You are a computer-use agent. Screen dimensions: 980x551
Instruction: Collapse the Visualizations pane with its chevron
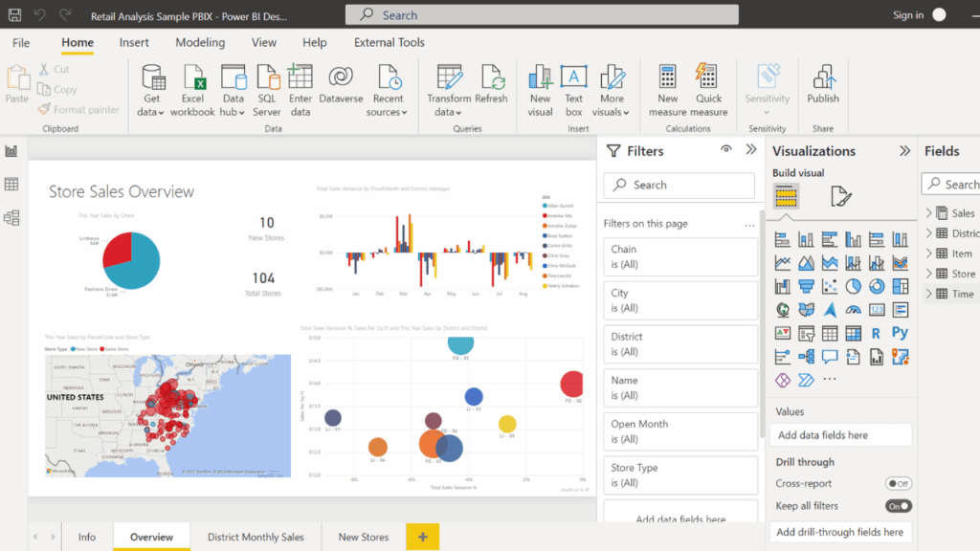point(903,150)
